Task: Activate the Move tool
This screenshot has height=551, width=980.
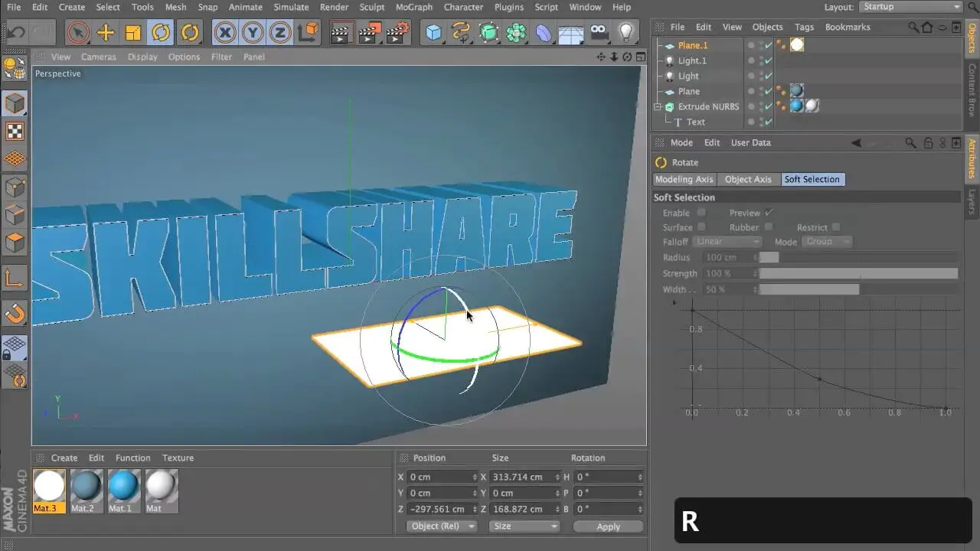Action: (105, 32)
